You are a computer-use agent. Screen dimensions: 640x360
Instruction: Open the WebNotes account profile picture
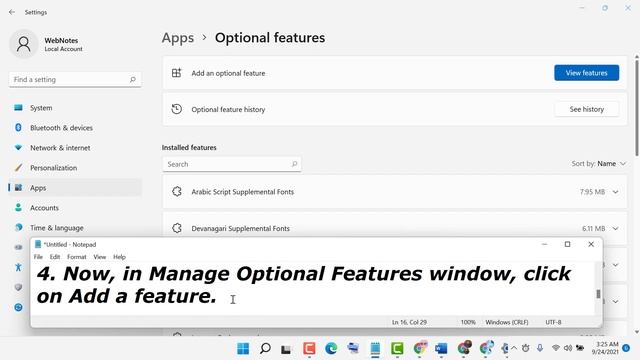click(x=24, y=44)
